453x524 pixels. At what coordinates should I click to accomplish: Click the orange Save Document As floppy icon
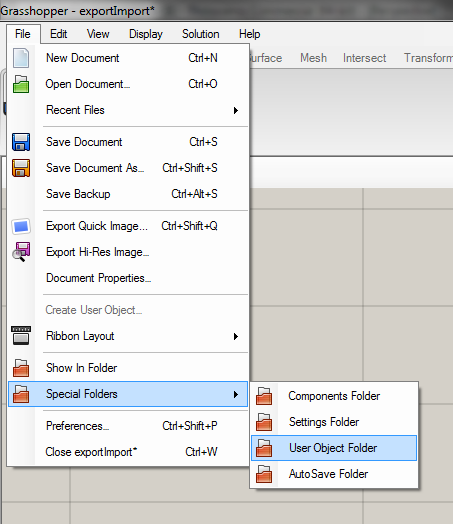[x=21, y=168]
